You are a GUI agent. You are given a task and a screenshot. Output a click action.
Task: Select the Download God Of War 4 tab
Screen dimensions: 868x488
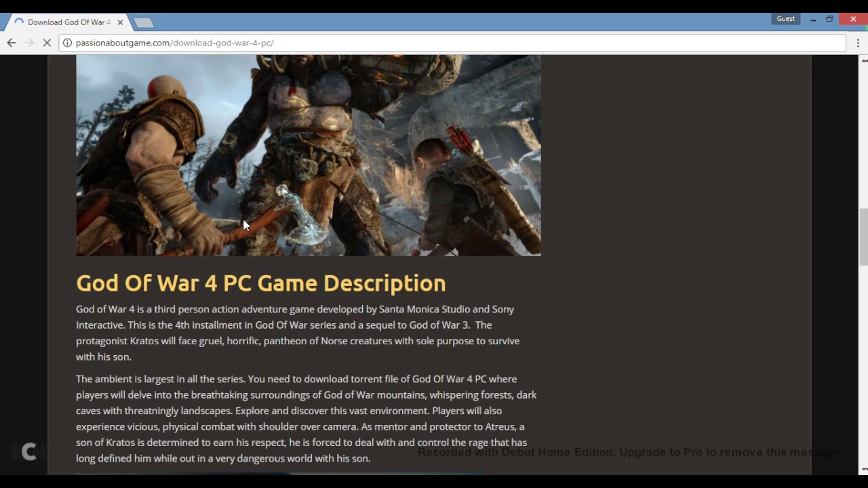(x=68, y=22)
